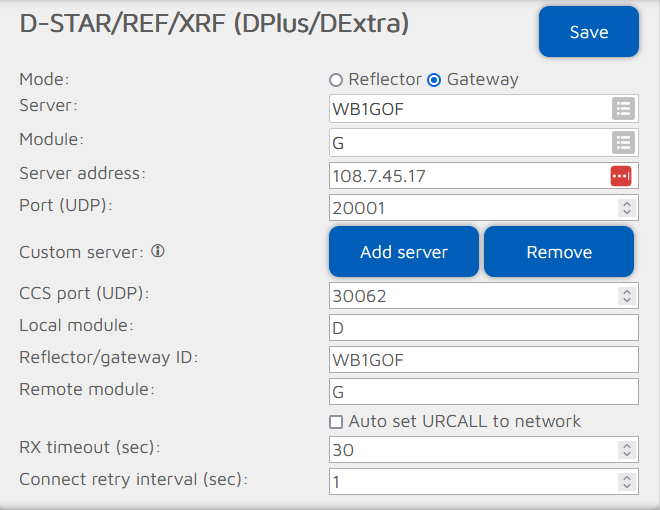Click the Local module input field
The height and width of the screenshot is (510, 660).
coord(483,328)
